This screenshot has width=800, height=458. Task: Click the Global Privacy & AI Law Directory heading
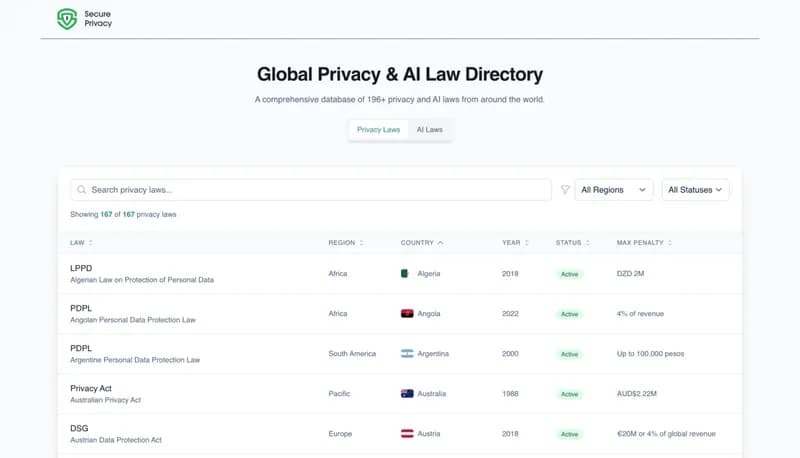(400, 74)
